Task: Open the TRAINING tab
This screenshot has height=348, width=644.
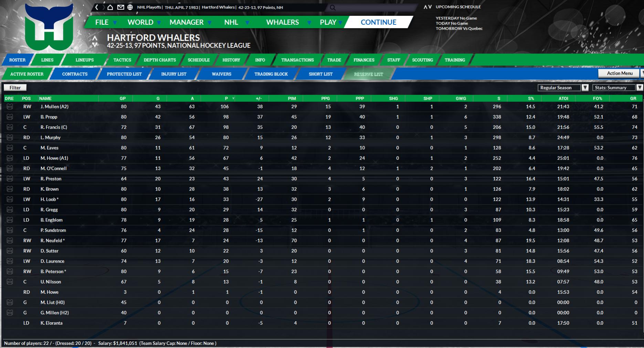Action: click(x=455, y=60)
